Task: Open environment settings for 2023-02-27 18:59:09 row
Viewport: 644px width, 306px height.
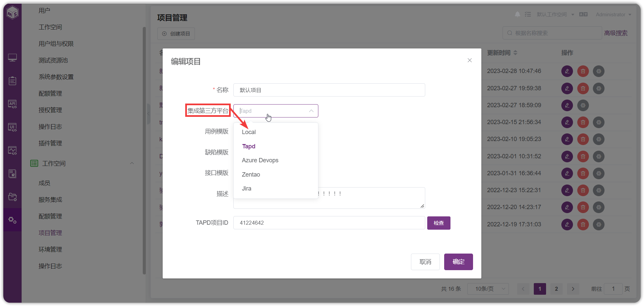Action: click(x=583, y=105)
